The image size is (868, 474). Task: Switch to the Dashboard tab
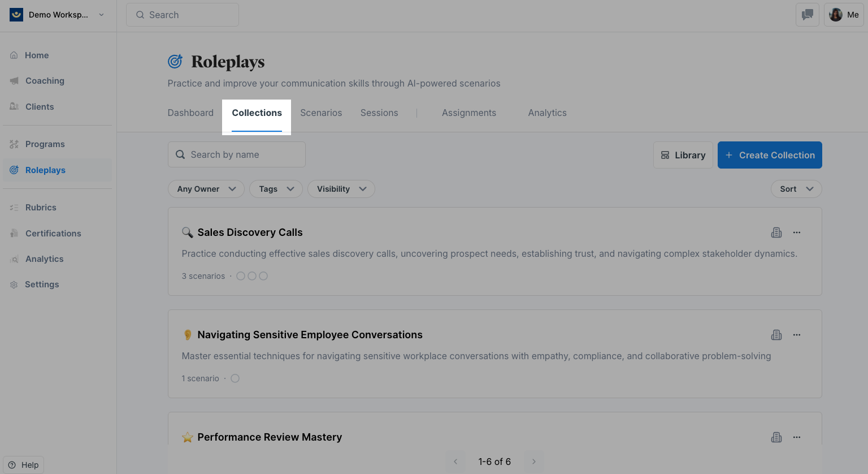pyautogui.click(x=190, y=113)
